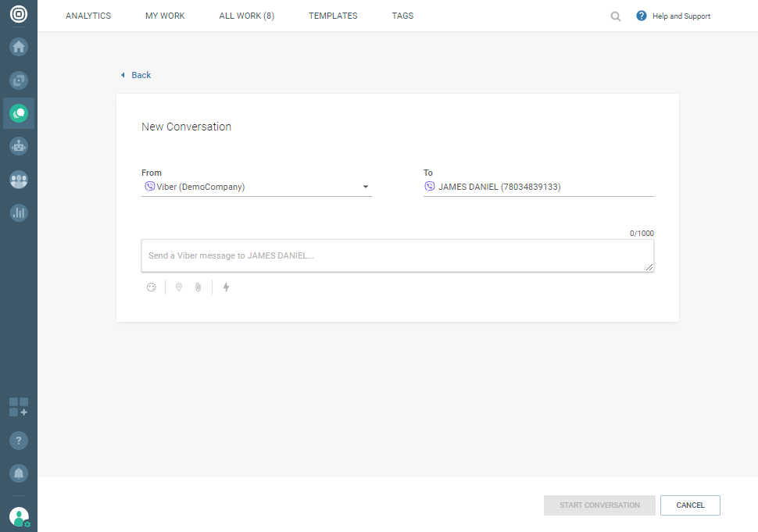Attach a file with paperclip icon

point(198,287)
